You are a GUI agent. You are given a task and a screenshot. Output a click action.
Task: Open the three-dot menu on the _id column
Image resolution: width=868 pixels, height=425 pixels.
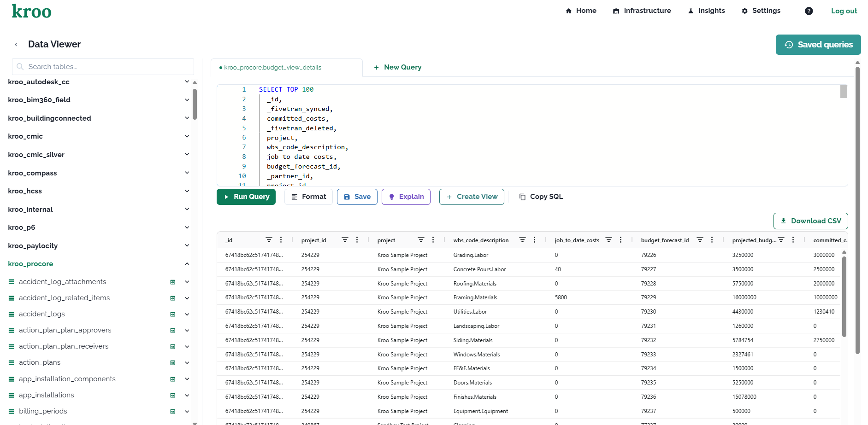pyautogui.click(x=281, y=239)
